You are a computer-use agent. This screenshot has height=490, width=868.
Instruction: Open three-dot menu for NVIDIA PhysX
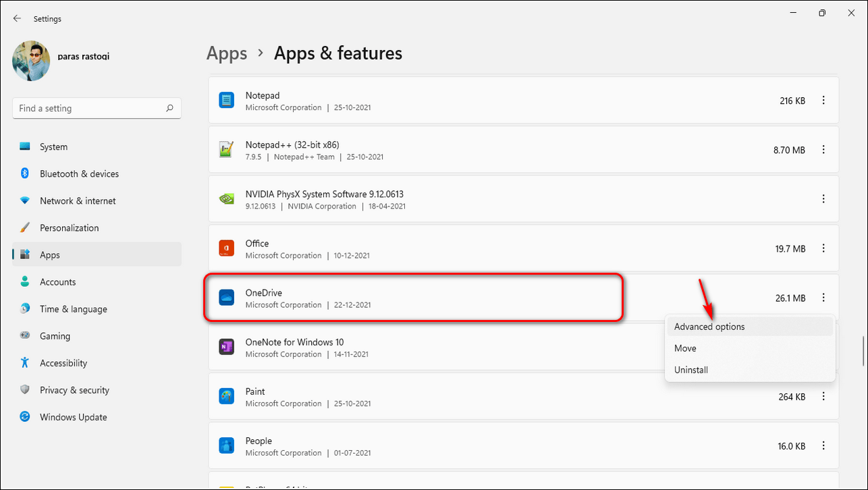(823, 199)
